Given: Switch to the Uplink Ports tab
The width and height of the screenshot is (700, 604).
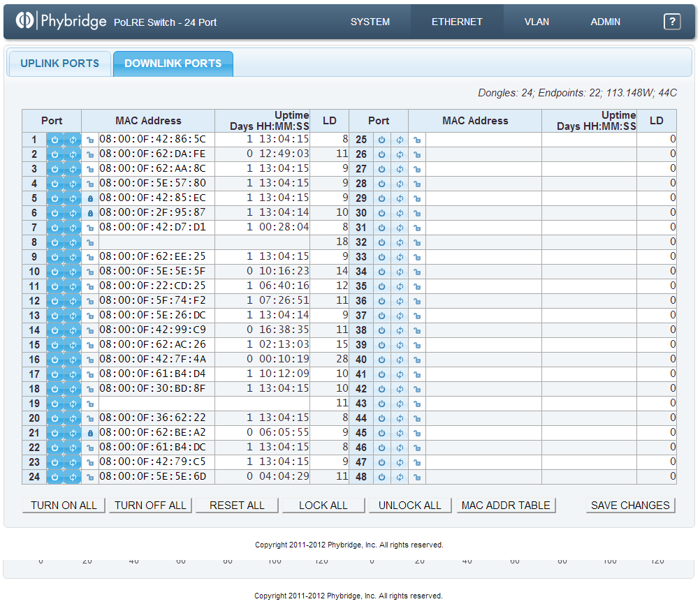Looking at the screenshot, I should pos(59,64).
